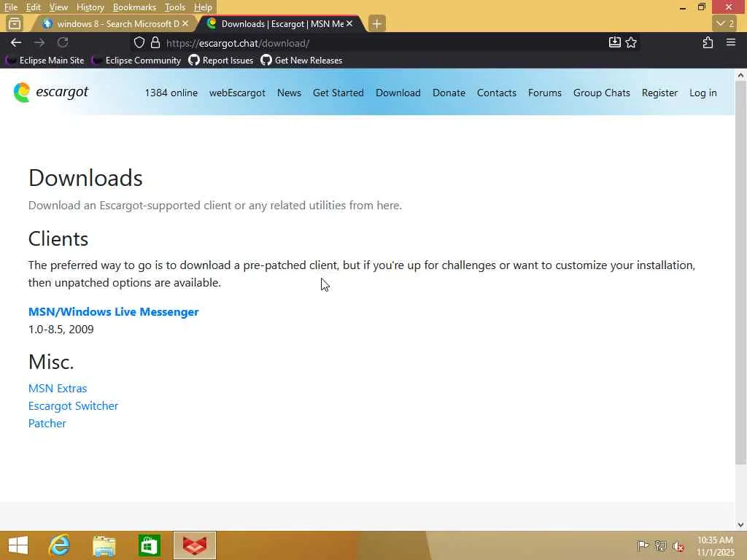Click MSN/Windows Live Messenger link
Image resolution: width=747 pixels, height=560 pixels.
[x=113, y=311]
